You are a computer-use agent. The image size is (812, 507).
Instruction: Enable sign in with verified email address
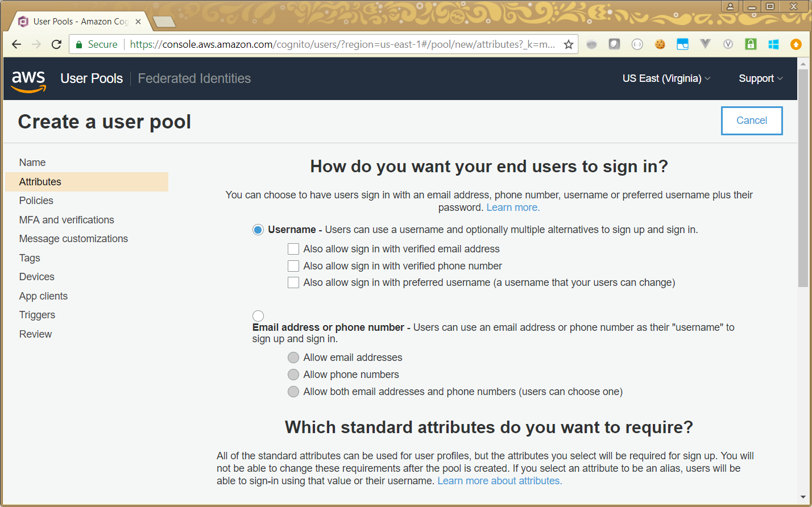click(x=293, y=249)
